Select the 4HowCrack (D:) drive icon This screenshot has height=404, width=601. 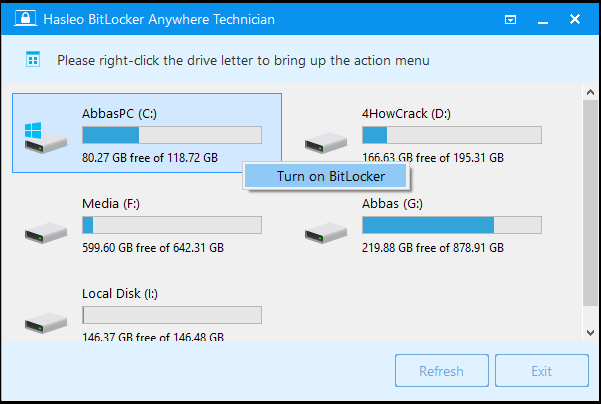point(326,143)
